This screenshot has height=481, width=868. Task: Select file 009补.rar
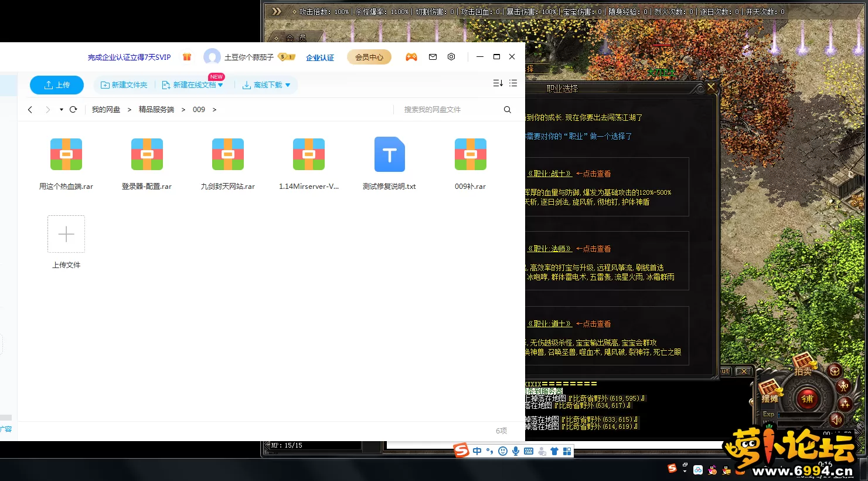point(471,163)
